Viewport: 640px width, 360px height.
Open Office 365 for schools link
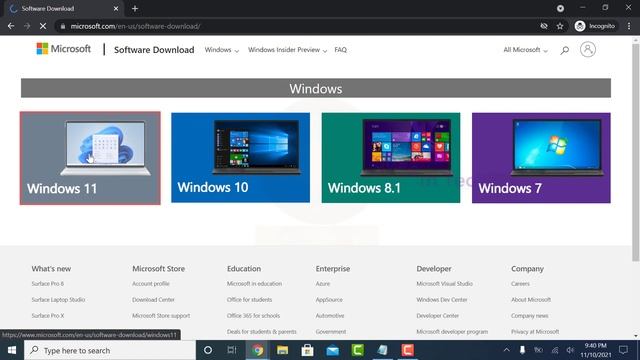click(253, 316)
